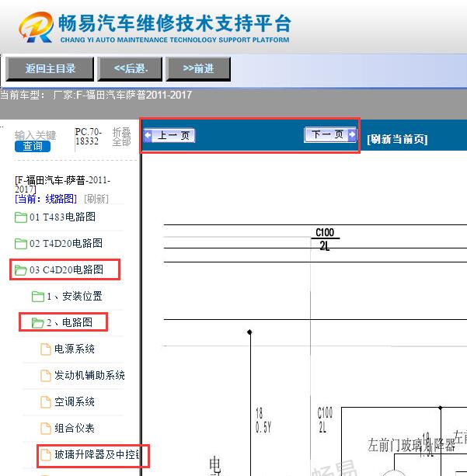Click the right arrow on 下一页
The image size is (467, 476).
(352, 134)
